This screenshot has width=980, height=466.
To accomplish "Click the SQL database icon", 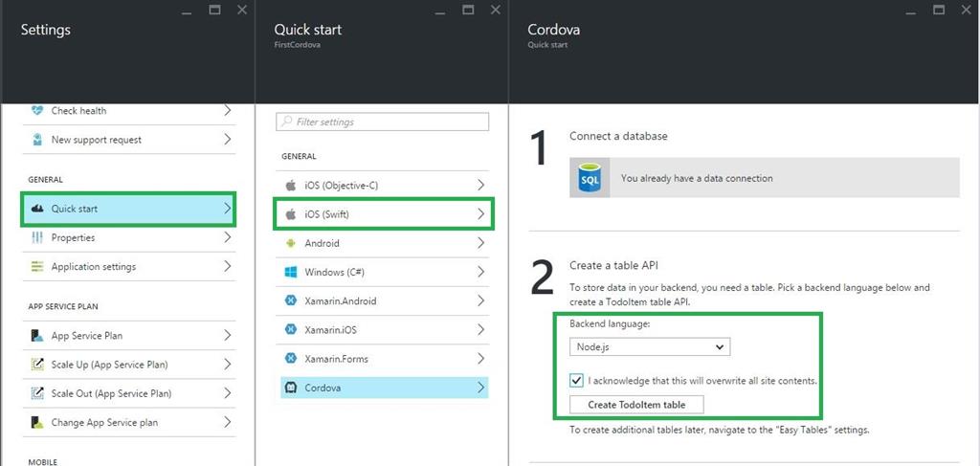I will (590, 178).
